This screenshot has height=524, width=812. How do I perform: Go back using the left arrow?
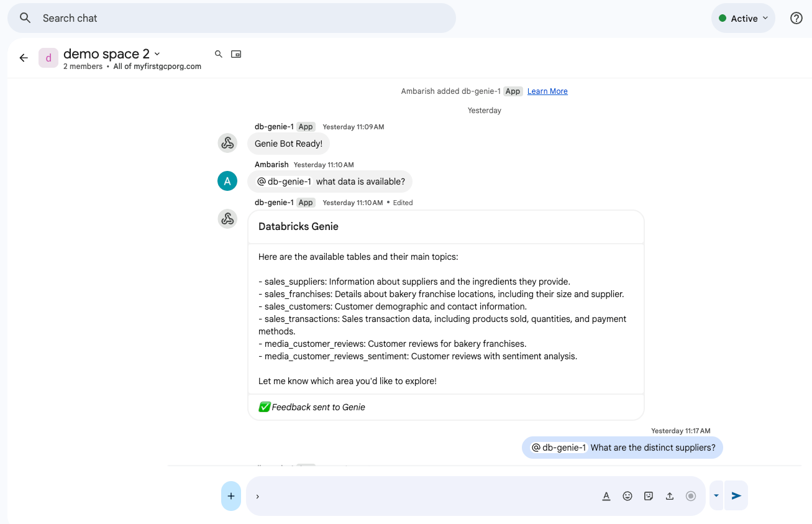[x=24, y=58]
